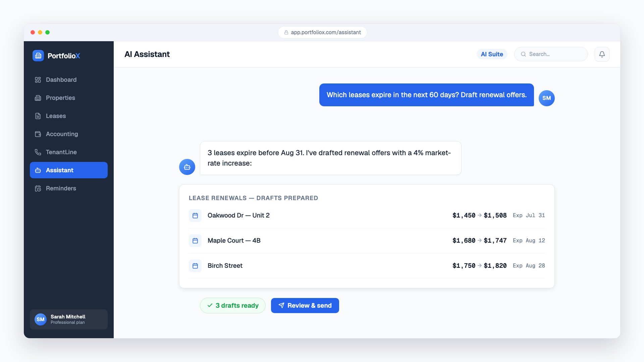
Task: Click the Accounting wallet icon in sidebar
Action: coord(38,134)
